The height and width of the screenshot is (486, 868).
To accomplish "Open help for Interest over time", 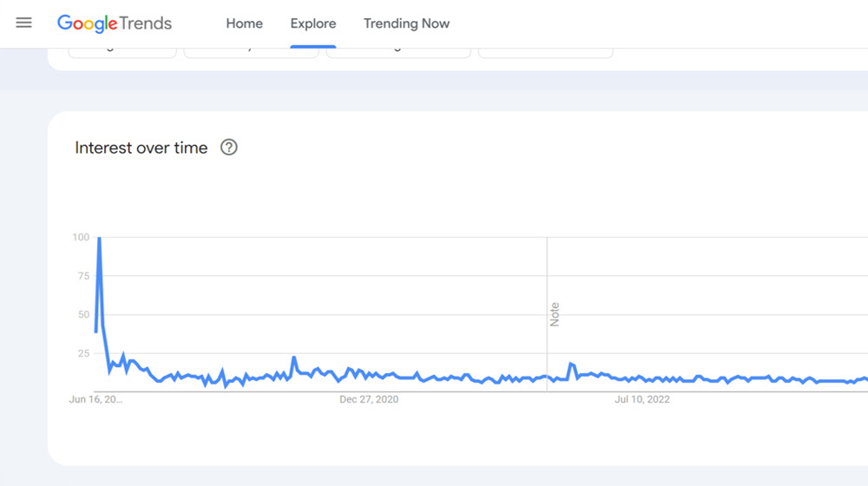I will click(x=229, y=148).
